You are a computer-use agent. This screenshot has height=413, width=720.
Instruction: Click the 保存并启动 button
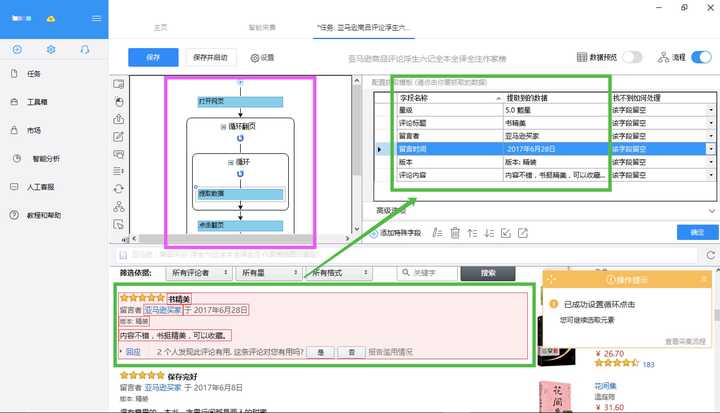[x=211, y=57]
